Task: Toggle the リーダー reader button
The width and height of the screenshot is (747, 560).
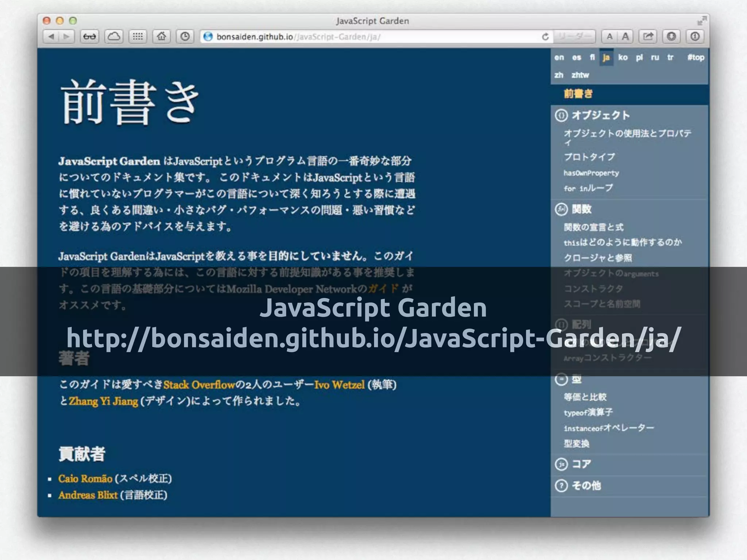Action: [x=574, y=36]
